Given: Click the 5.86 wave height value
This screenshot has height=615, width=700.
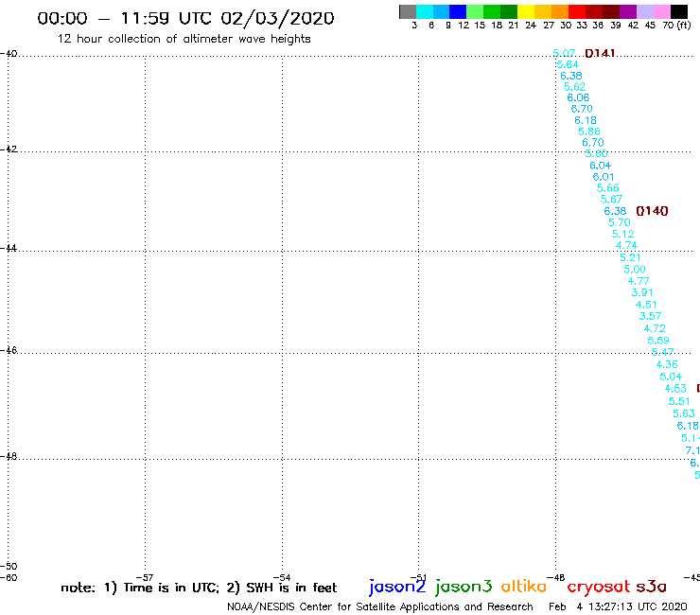Looking at the screenshot, I should (x=589, y=132).
